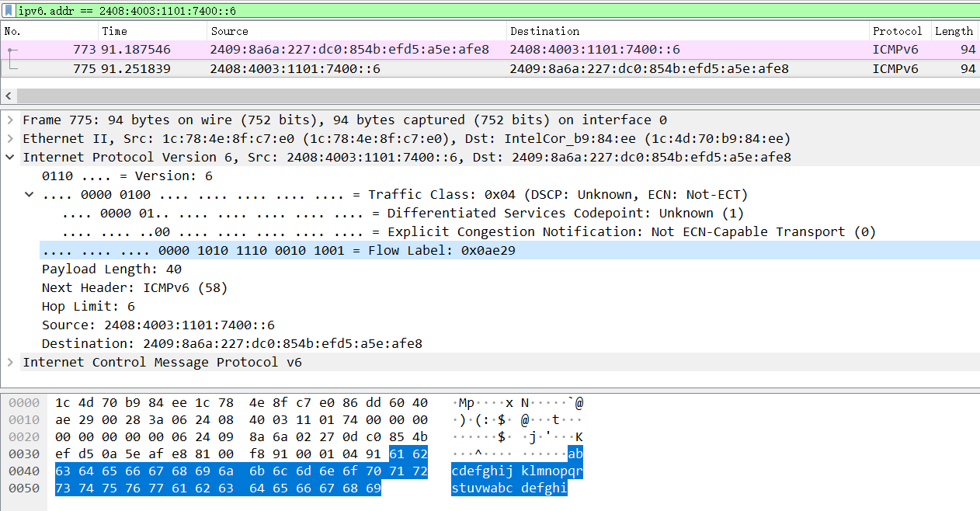Expand Internet Control Message Protocol v6
980x511 pixels.
coord(9,363)
